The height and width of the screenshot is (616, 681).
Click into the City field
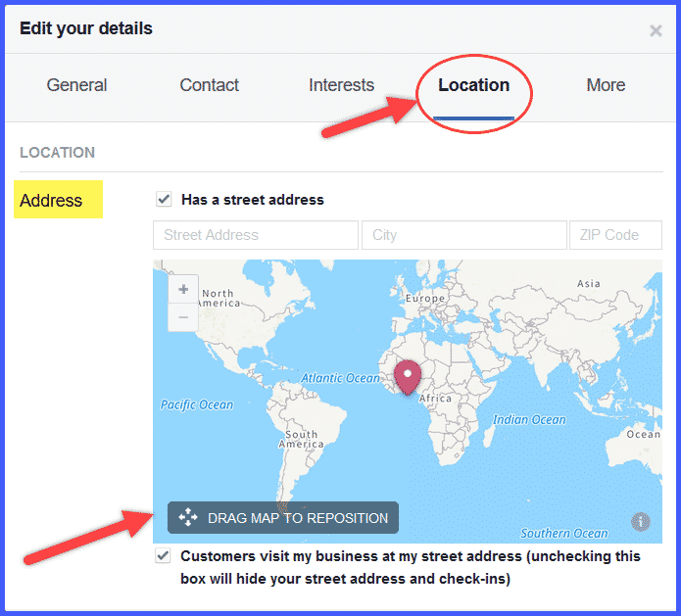(463, 235)
